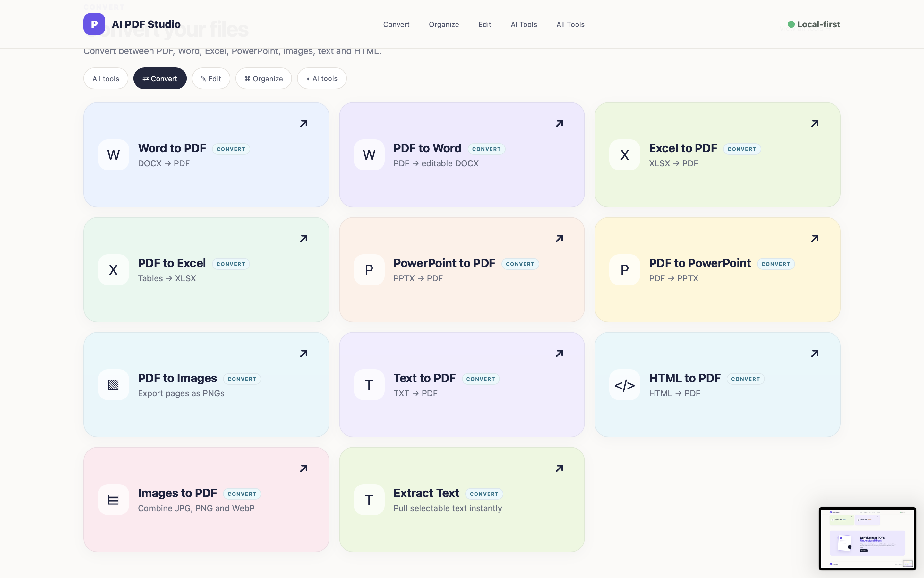Open the PDF to Excel tool title

172,263
